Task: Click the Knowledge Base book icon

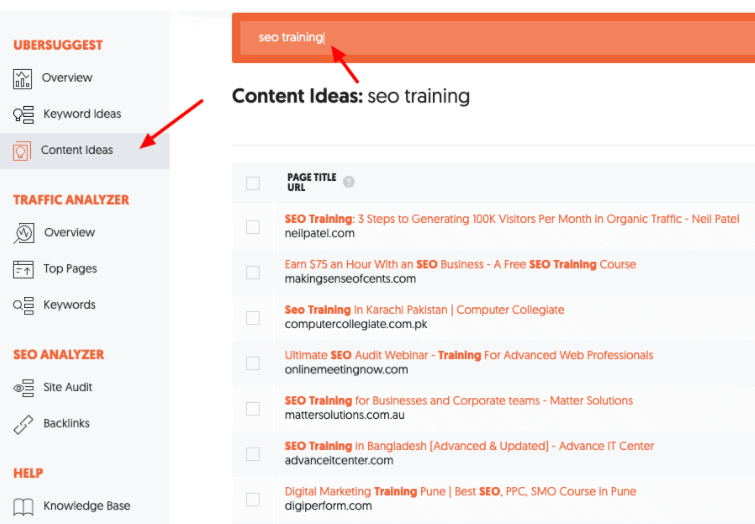Action: coord(23,506)
